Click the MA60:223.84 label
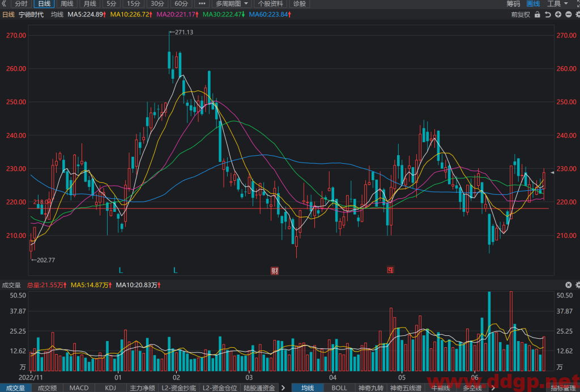The width and height of the screenshot is (580, 392). pyautogui.click(x=270, y=14)
